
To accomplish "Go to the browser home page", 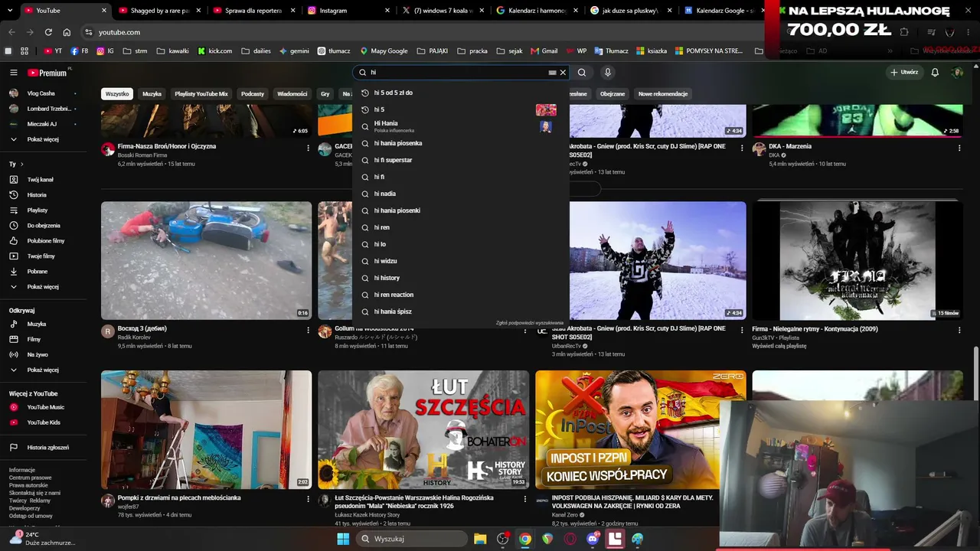I will pos(67,32).
